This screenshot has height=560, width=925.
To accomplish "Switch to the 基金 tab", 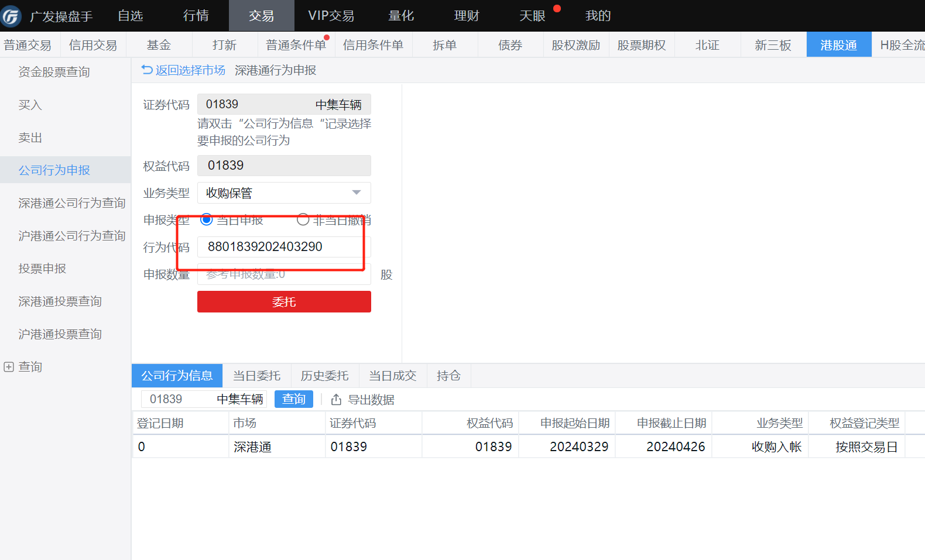I will point(159,45).
